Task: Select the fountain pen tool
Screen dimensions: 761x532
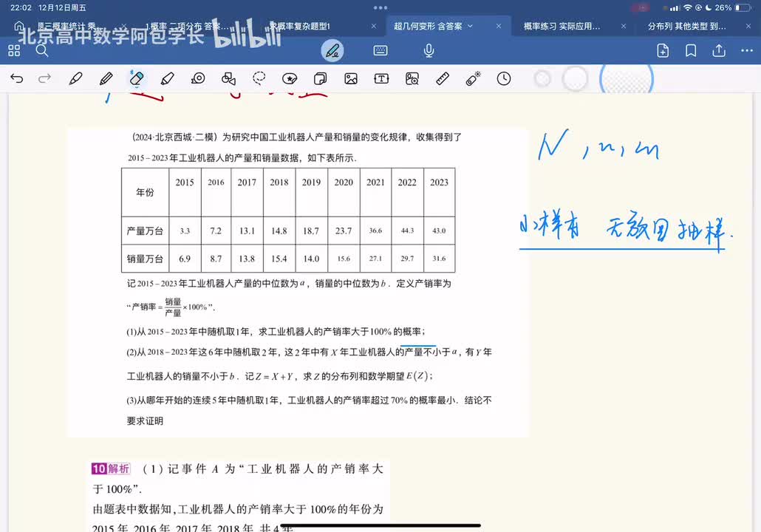Action: coord(75,78)
